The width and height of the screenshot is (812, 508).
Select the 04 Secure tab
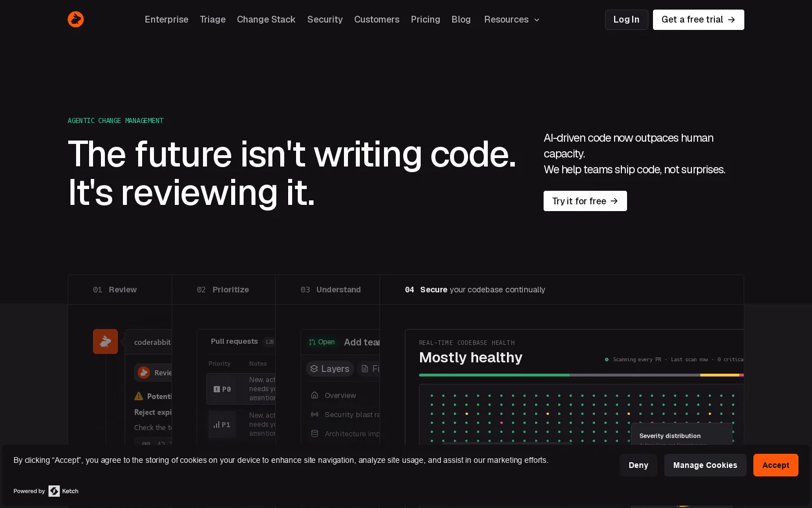pos(562,290)
